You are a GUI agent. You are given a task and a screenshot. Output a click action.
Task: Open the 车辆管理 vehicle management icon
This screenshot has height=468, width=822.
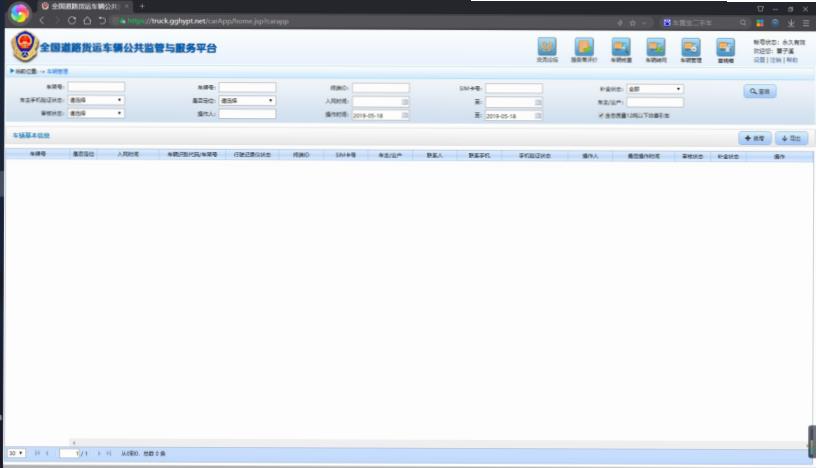pos(691,48)
